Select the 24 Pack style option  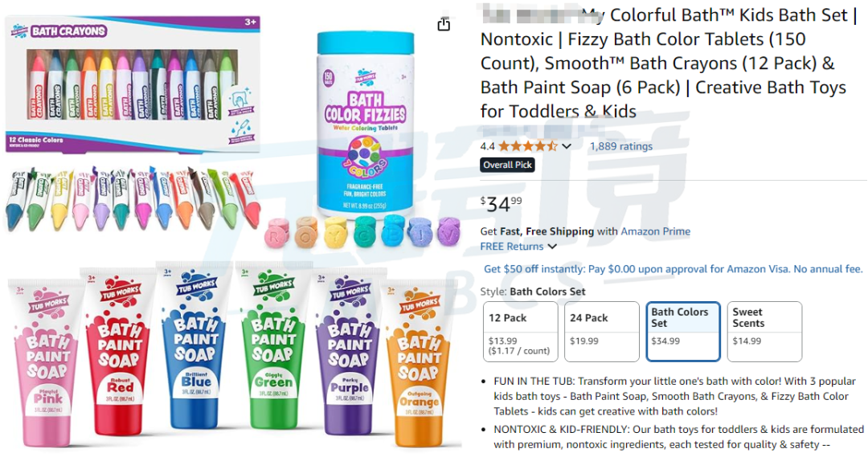pos(601,331)
